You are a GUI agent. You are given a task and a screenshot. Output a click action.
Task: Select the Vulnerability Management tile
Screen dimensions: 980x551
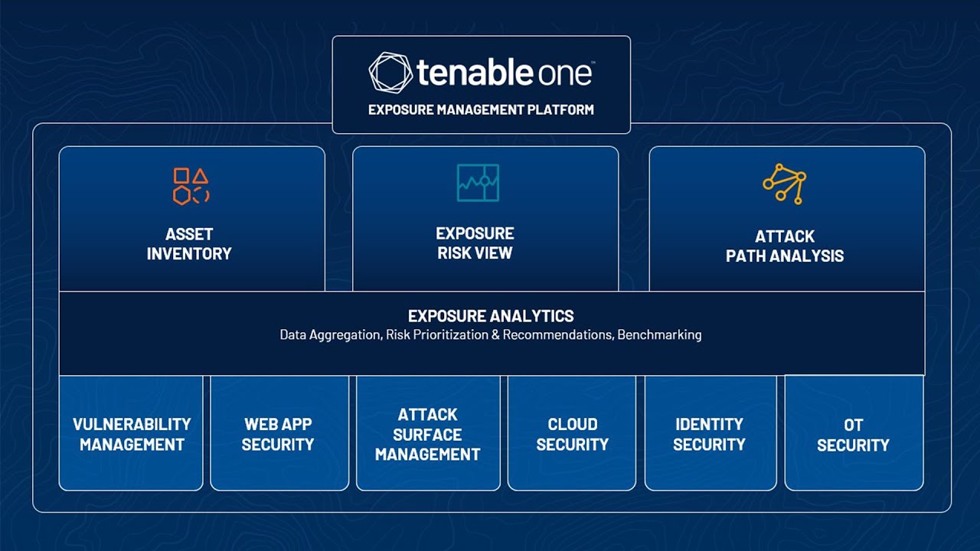pyautogui.click(x=131, y=433)
